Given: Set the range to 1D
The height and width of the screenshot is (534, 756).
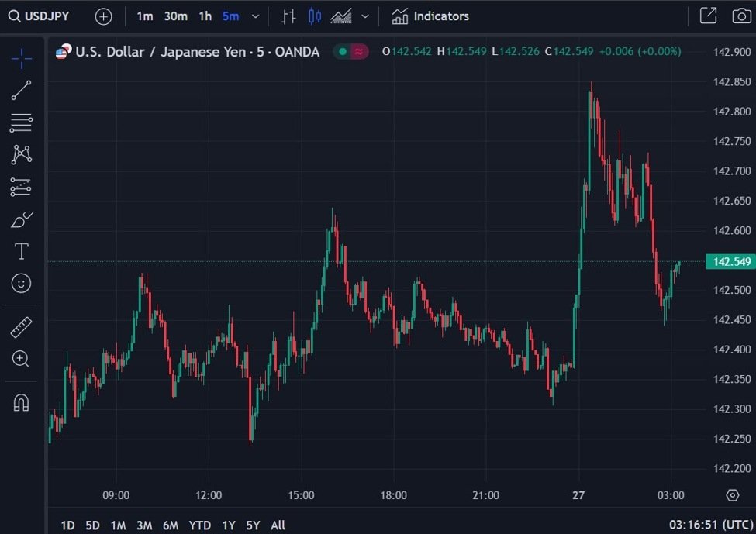Looking at the screenshot, I should coord(67,525).
